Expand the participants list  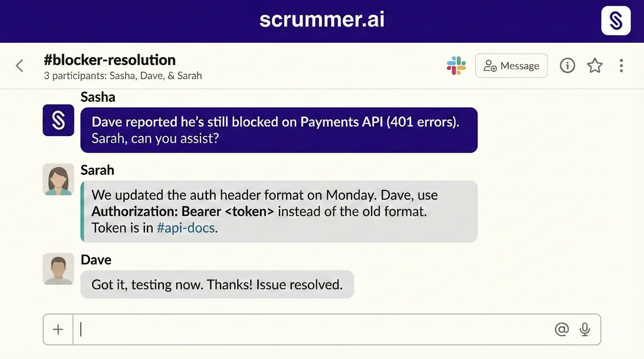(123, 76)
